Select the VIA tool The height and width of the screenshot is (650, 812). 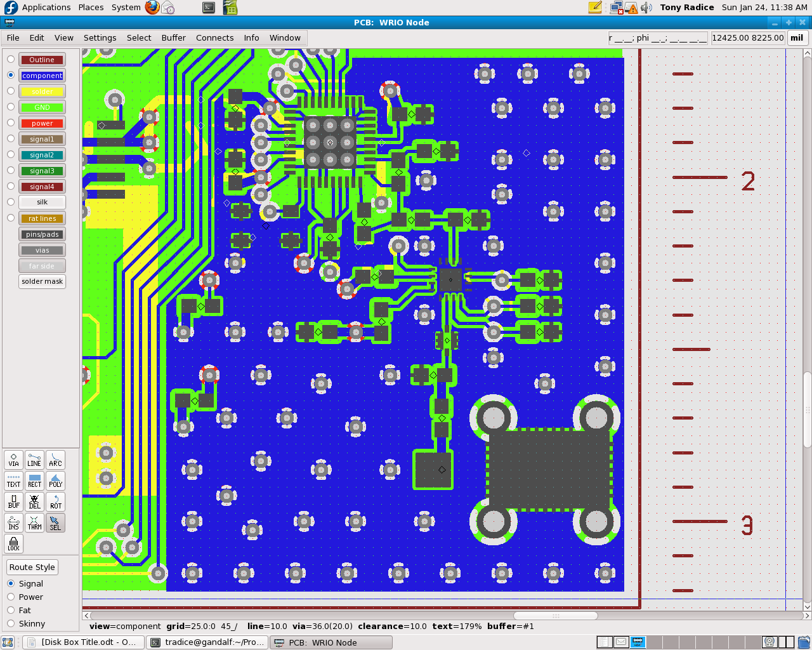pos(14,460)
